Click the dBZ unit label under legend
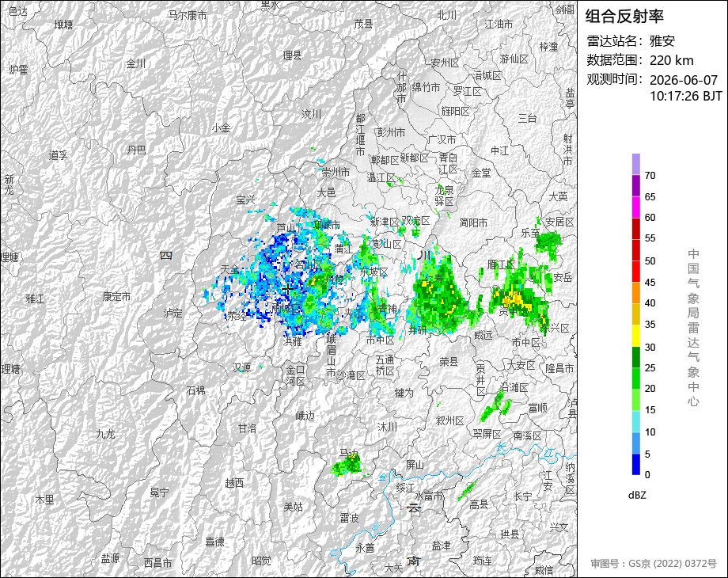The width and height of the screenshot is (728, 578). 636,495
